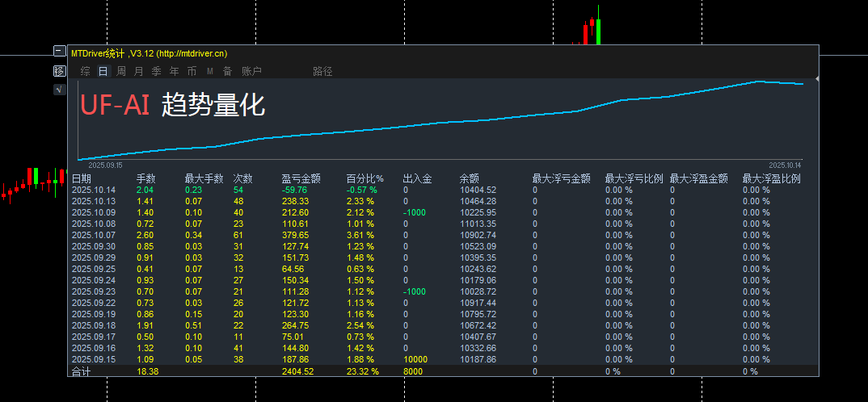868x402 pixels.
Task: Click the small arrow at panel's right edge
Action: [x=817, y=79]
